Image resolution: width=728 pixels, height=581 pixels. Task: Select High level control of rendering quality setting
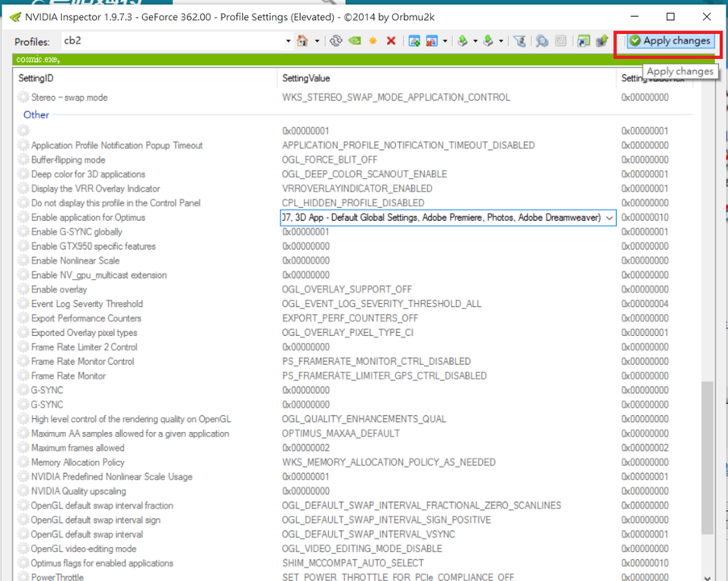(131, 419)
